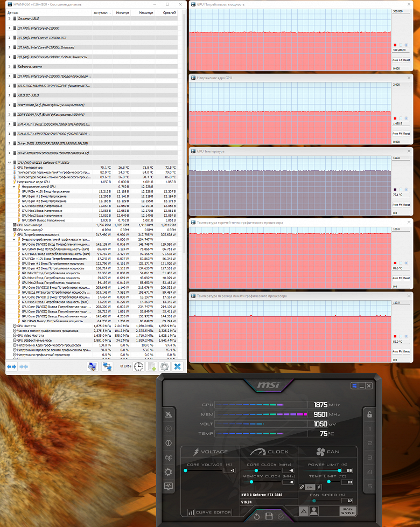The image size is (420, 527).
Task: Open the hardware monitor icon in Afterburner
Action: [x=169, y=486]
